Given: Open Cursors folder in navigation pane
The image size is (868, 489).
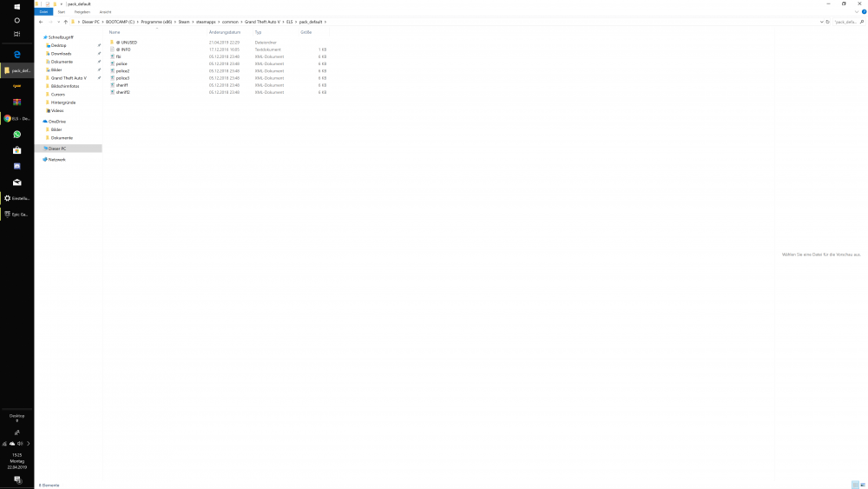Looking at the screenshot, I should [57, 94].
